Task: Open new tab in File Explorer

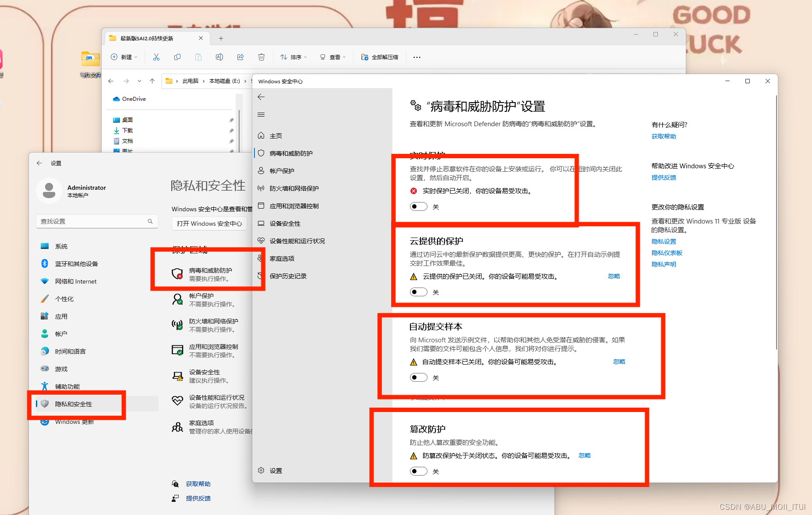Action: 221,39
